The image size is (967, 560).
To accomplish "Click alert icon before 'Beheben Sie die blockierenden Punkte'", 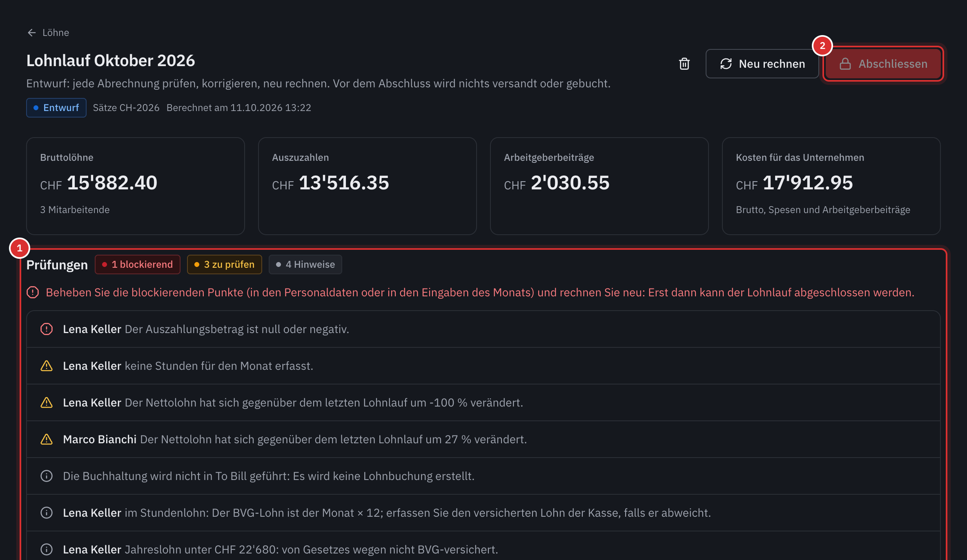I will click(33, 292).
